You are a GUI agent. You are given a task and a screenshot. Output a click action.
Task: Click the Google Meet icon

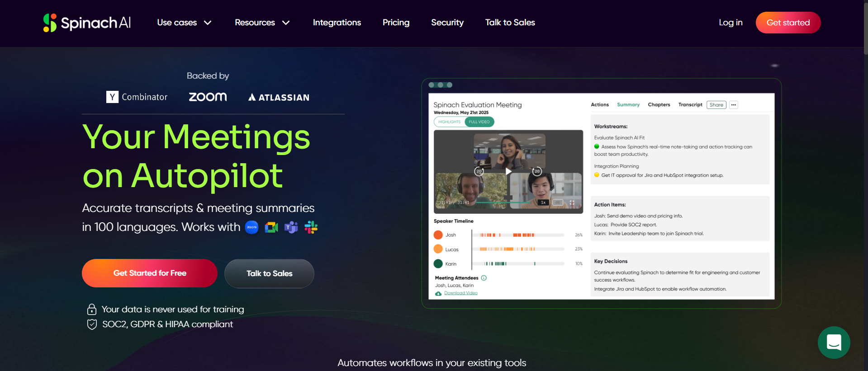click(271, 227)
